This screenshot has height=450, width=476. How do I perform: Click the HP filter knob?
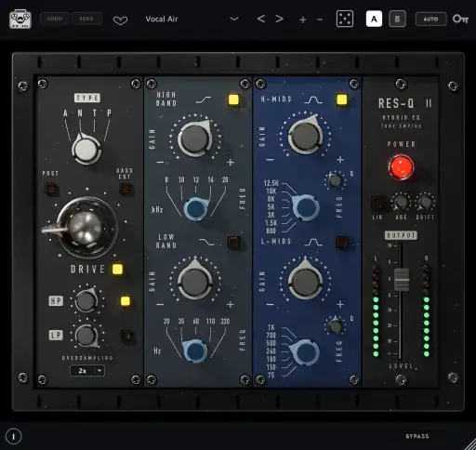click(x=86, y=300)
